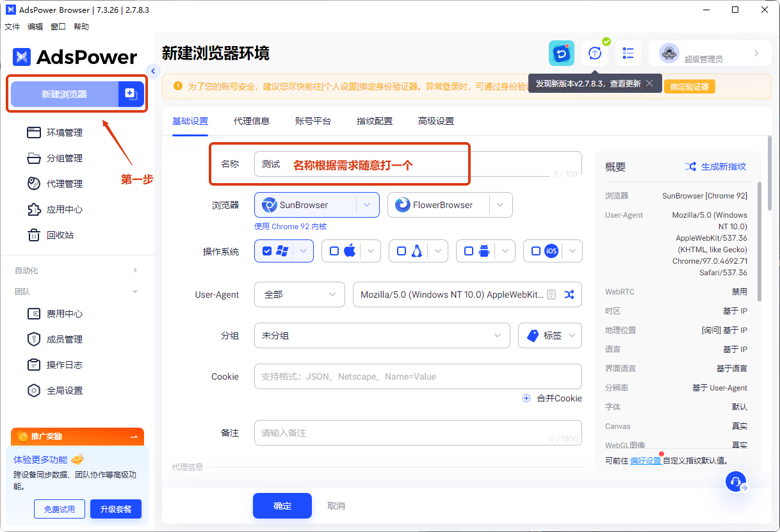Click the teal sync icon in header
Viewport: 780px width, 532px height.
pyautogui.click(x=562, y=53)
